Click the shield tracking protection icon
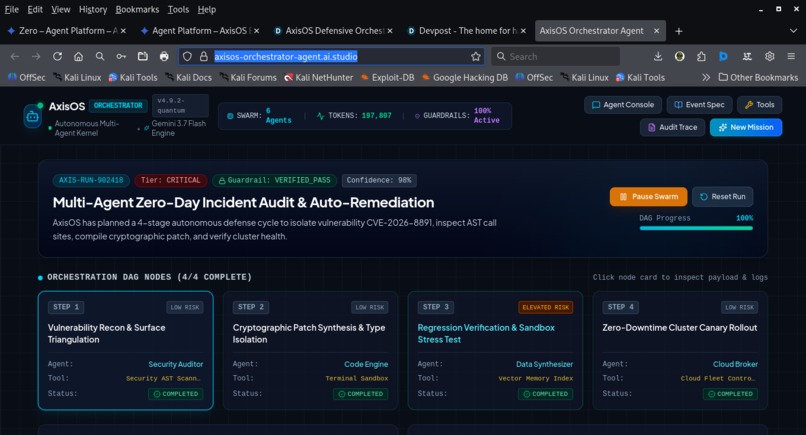Screen dimensions: 806x435 coord(188,57)
